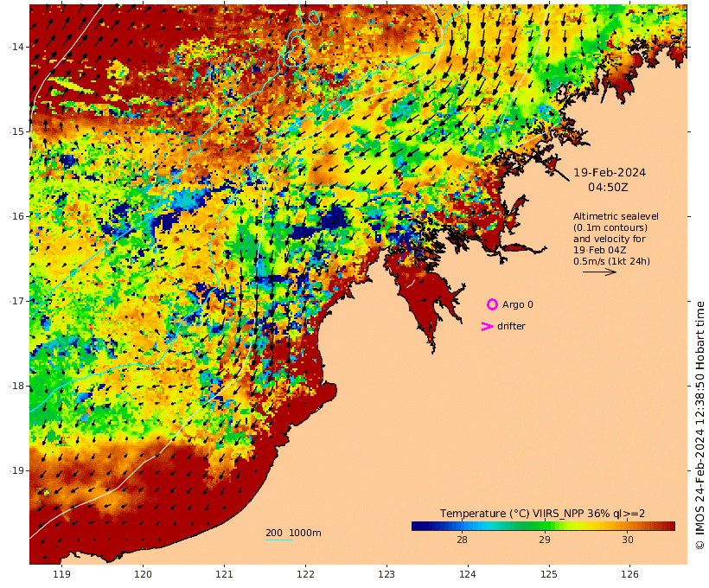Image resolution: width=709 pixels, height=588 pixels.
Task: Click the -17 latitude axis label
Action: tap(17, 301)
